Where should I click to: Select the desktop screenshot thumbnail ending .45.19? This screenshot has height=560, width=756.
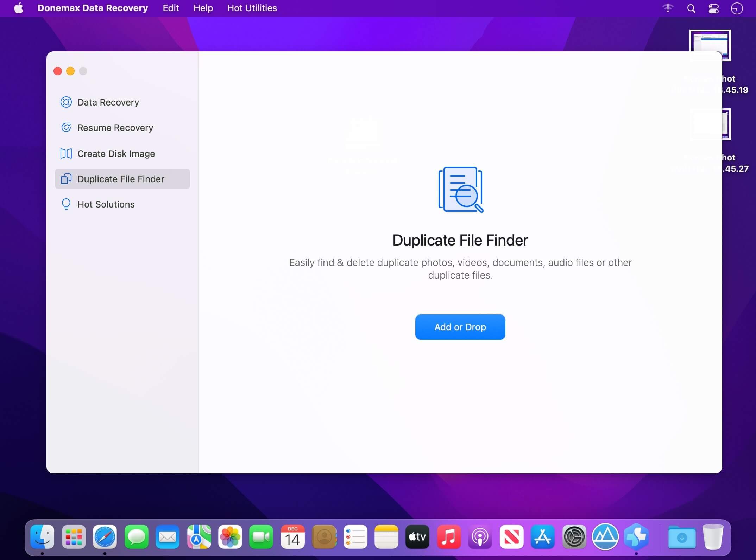[x=710, y=45]
